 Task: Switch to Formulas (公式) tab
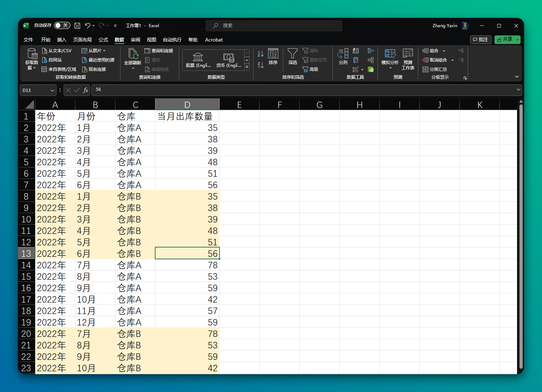[x=103, y=40]
